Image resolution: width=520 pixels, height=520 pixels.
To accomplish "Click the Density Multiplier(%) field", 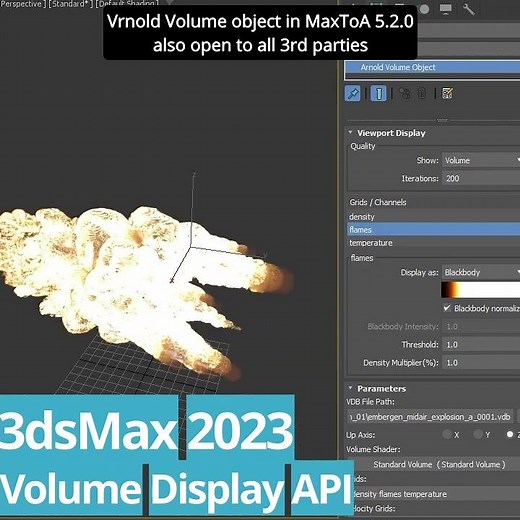I will coord(481,363).
